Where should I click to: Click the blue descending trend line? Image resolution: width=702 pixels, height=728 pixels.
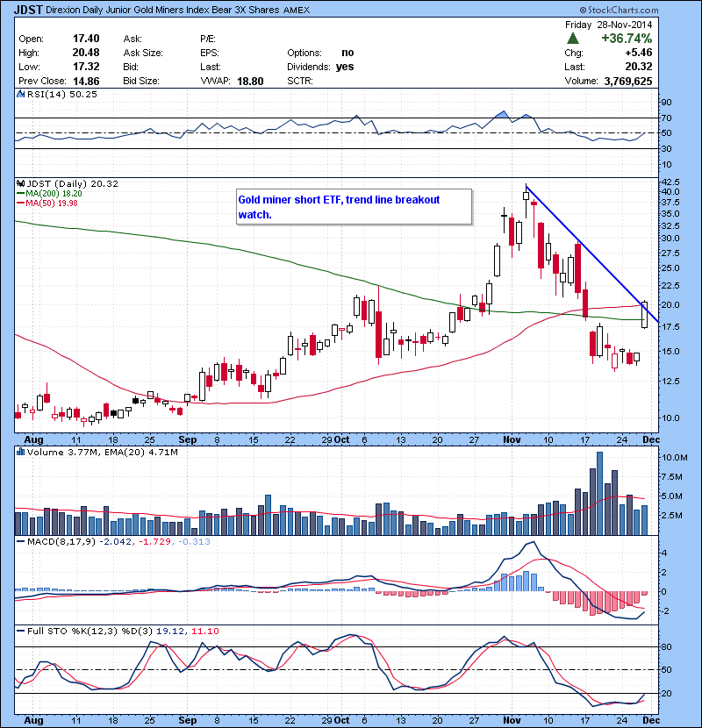tap(592, 253)
